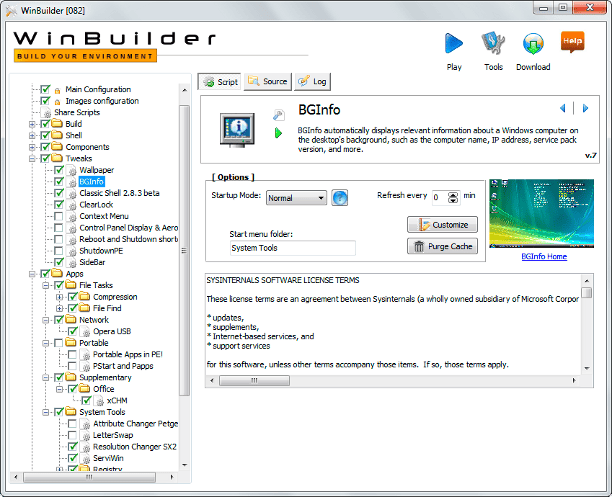Collapse the System Tools folder node
This screenshot has width=612, height=497.
[46, 412]
